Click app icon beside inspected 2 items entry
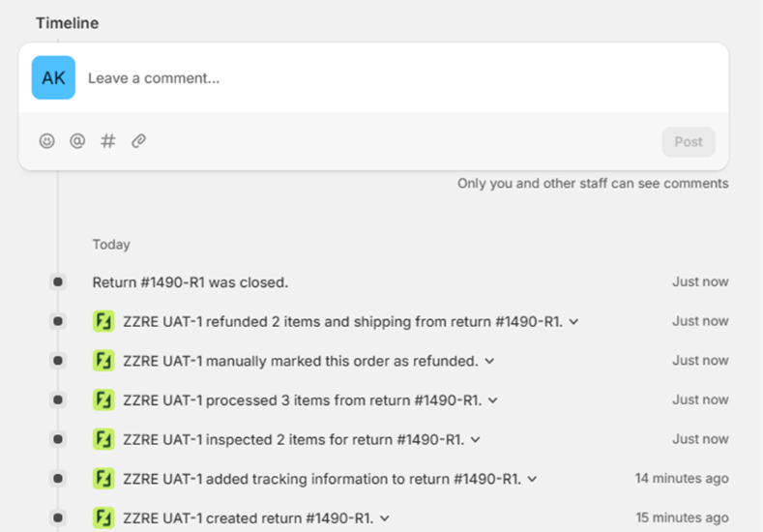763x532 pixels. point(103,439)
